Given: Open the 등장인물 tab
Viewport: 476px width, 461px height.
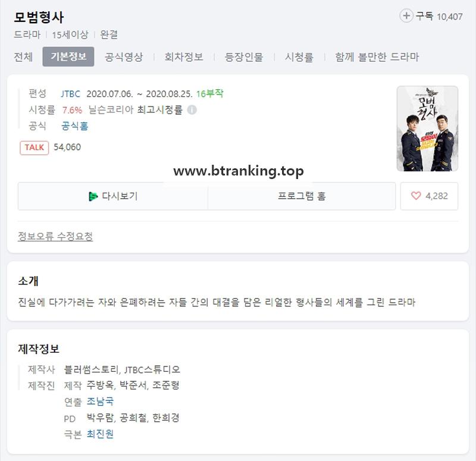Looking at the screenshot, I should [244, 57].
